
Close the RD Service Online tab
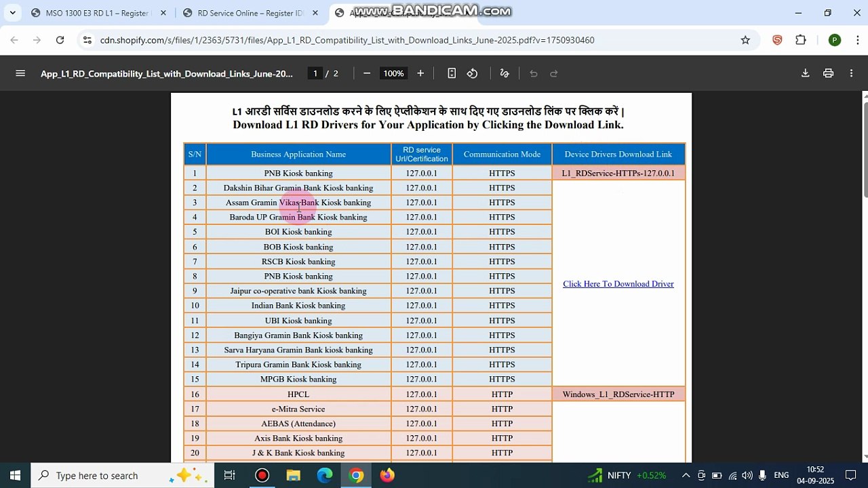[x=315, y=13]
